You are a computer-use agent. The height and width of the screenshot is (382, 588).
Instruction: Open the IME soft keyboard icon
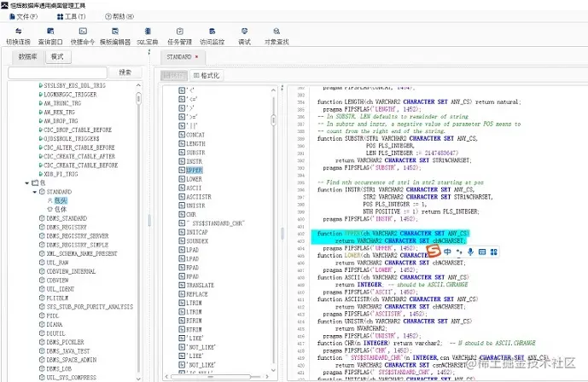pyautogui.click(x=482, y=252)
